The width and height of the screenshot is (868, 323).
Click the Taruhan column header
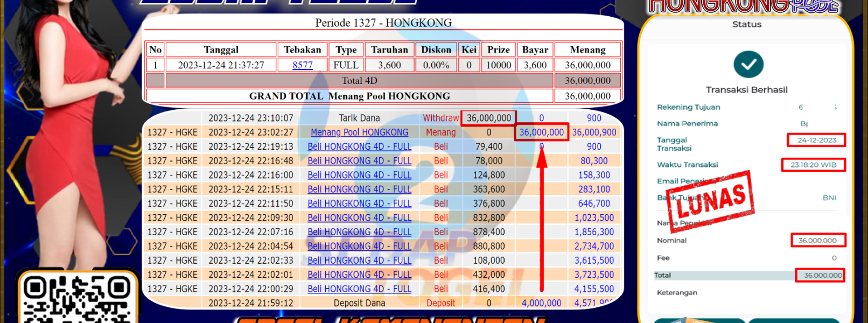point(389,50)
